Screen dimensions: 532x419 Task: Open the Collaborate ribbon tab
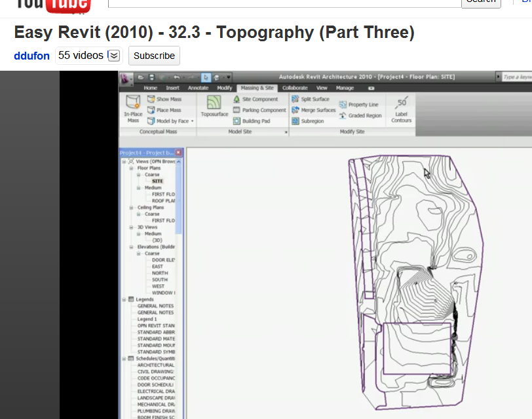pos(295,88)
